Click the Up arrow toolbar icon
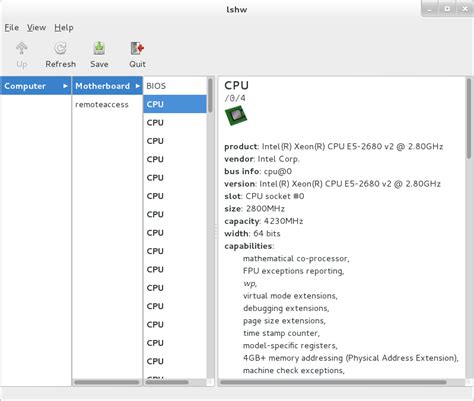Screen dimensions: 474x401 (x=22, y=49)
